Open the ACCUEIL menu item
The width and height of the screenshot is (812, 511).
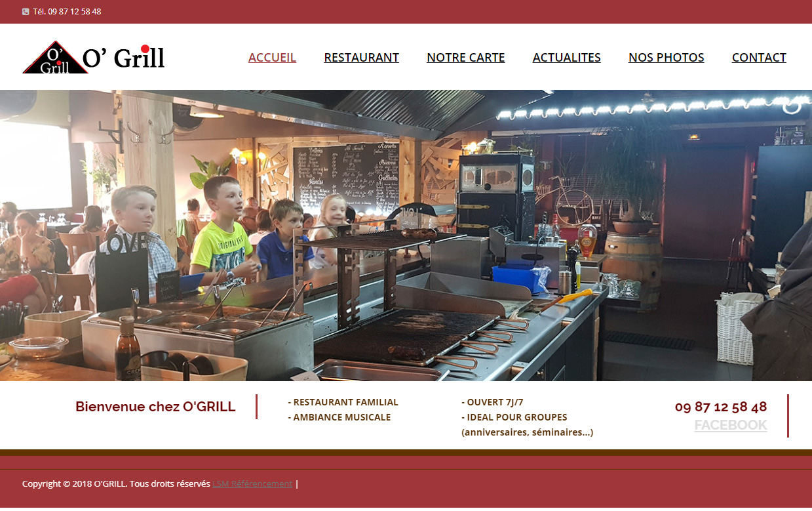click(x=272, y=58)
